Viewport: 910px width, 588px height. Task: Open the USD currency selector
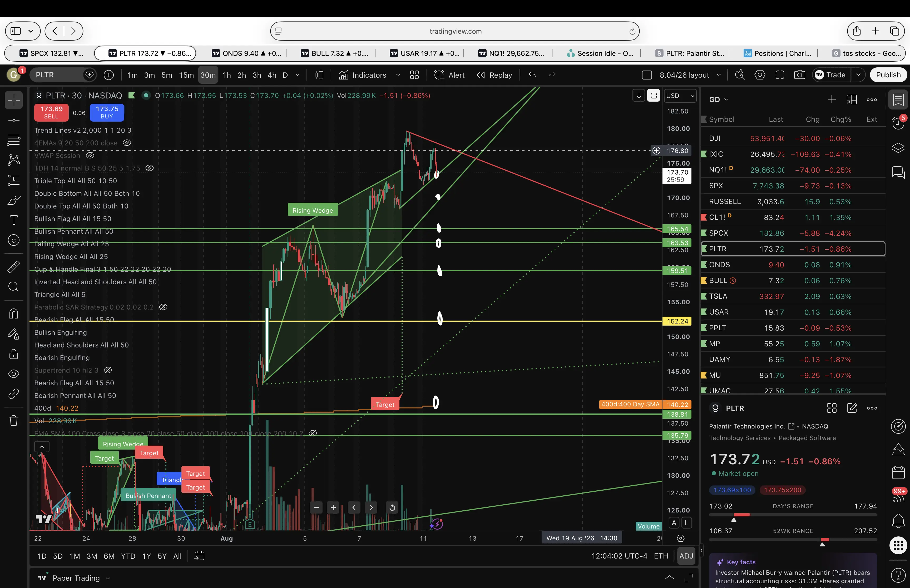point(680,96)
